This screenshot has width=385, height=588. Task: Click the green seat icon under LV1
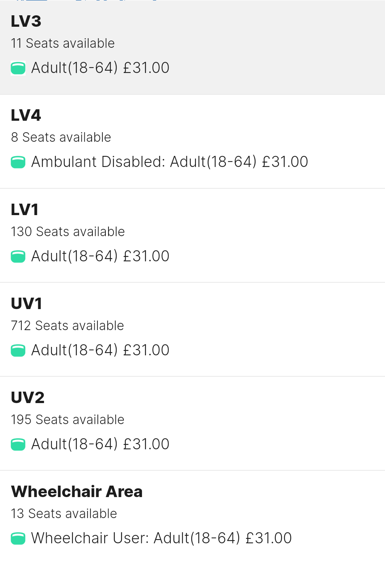pyautogui.click(x=18, y=257)
